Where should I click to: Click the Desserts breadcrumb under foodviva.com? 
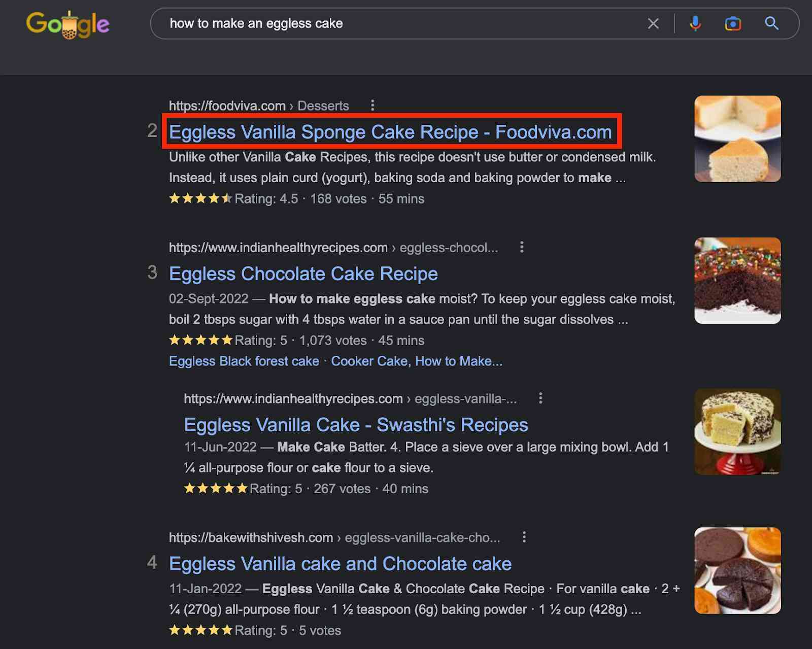tap(323, 106)
